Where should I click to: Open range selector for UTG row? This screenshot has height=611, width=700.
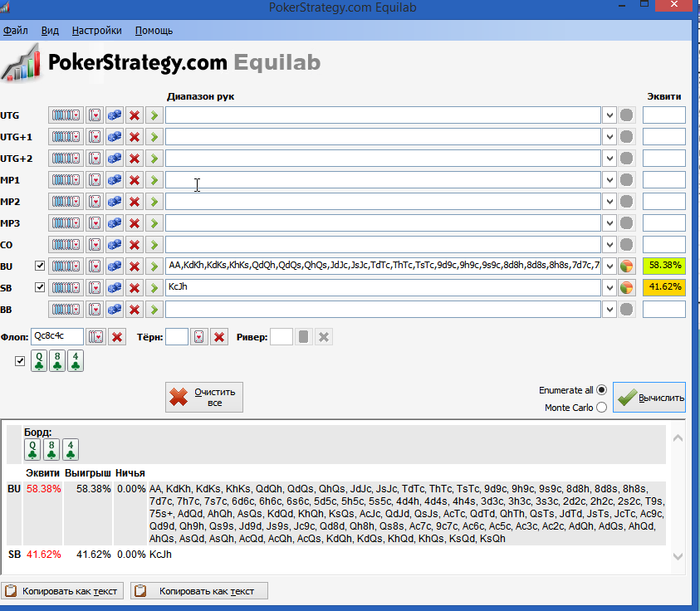66,115
